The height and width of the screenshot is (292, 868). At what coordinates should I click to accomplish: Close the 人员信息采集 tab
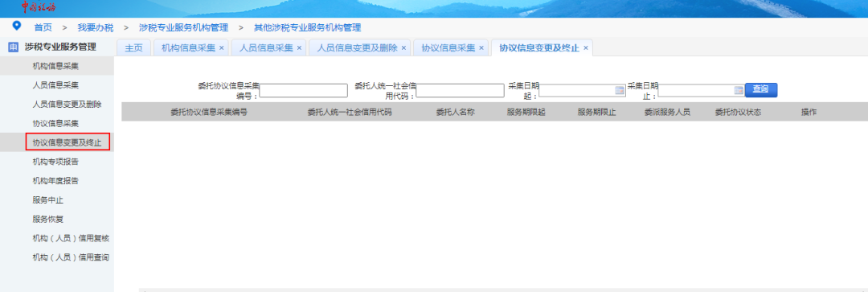(x=300, y=48)
